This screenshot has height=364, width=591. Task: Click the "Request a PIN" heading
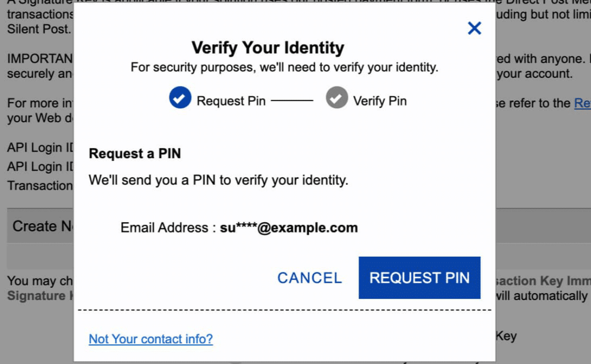pos(134,153)
